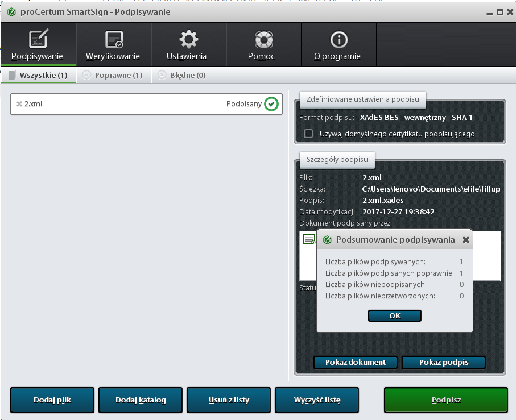
Task: Minimize the proCertum SmartSign window
Action: point(490,13)
